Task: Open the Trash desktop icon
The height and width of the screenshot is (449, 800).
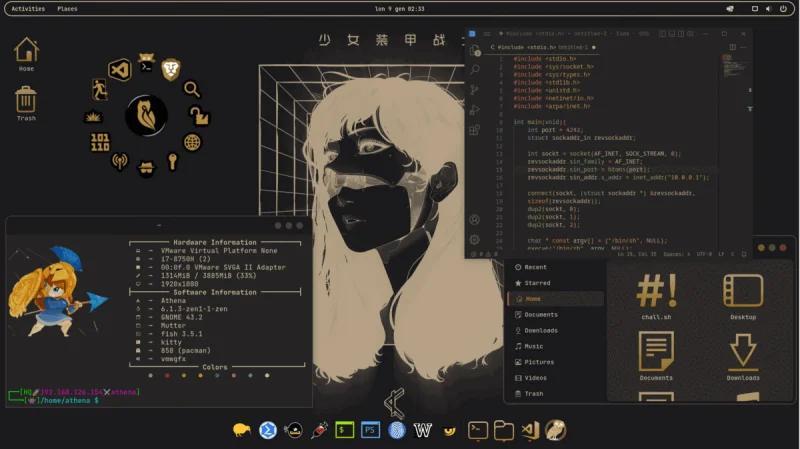Action: (26, 104)
